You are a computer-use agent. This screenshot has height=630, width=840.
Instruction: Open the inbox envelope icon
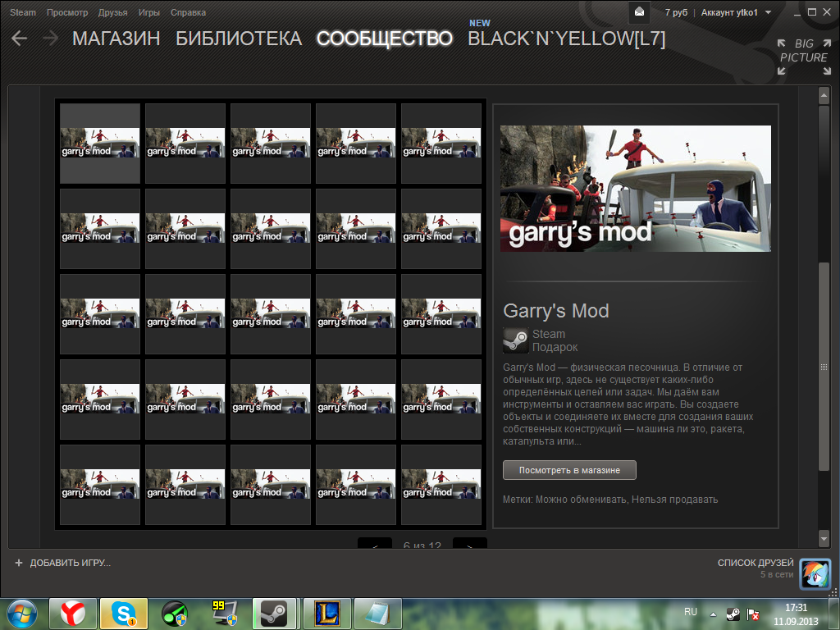click(639, 11)
